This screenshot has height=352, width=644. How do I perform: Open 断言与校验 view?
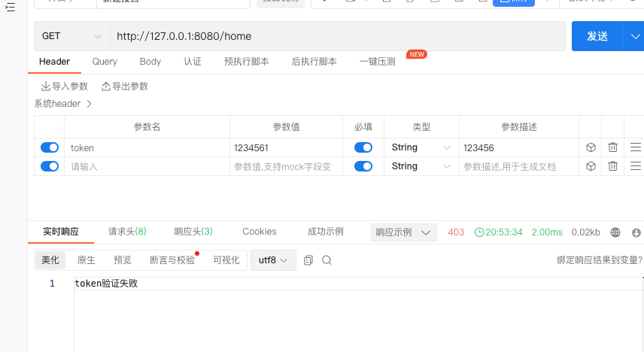point(172,260)
